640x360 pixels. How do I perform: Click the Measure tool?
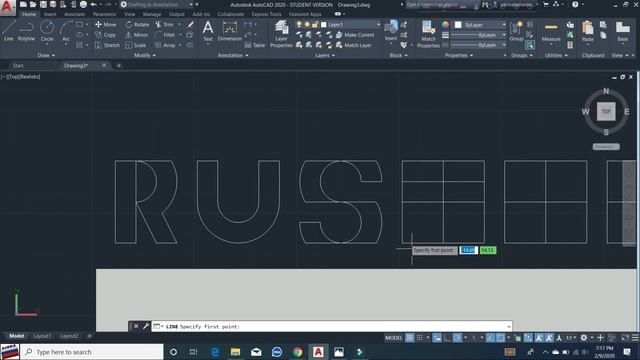coord(551,31)
